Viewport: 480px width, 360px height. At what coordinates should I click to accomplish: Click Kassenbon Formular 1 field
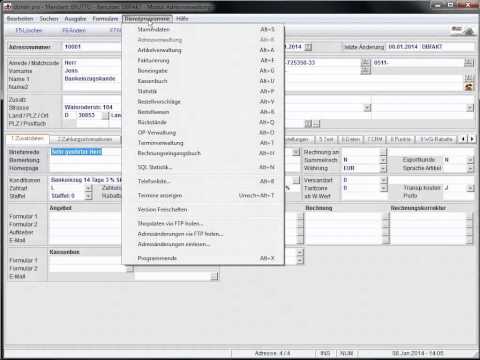88,260
